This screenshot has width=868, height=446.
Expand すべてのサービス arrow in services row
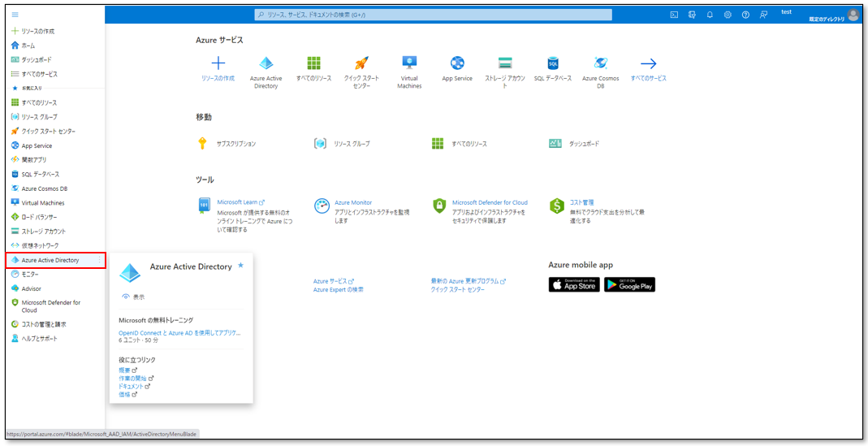pyautogui.click(x=648, y=63)
